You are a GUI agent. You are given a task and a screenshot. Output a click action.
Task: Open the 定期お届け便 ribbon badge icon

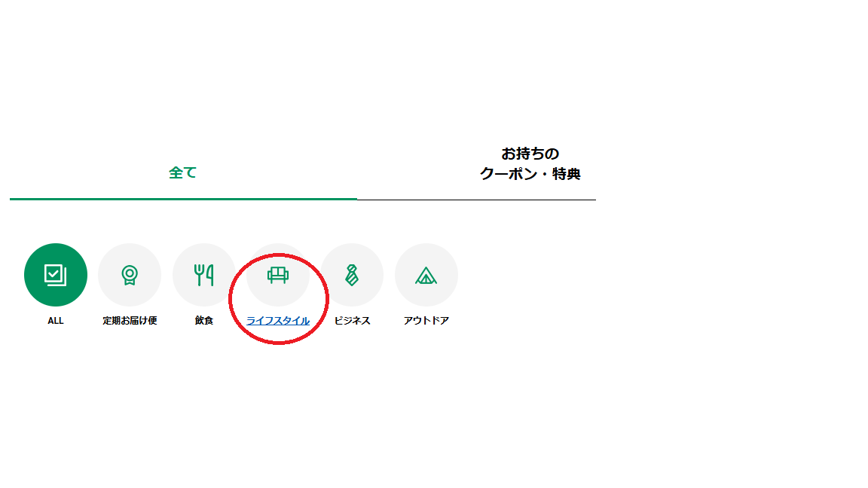click(x=130, y=275)
